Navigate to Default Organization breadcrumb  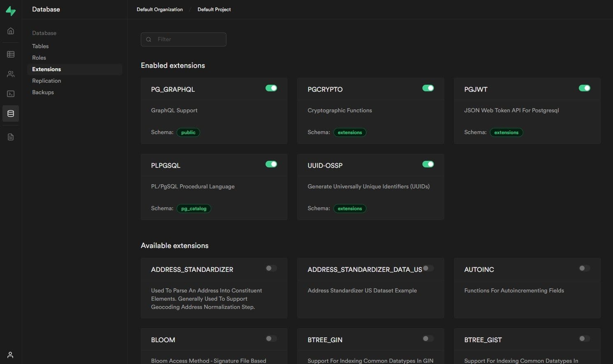pos(160,9)
